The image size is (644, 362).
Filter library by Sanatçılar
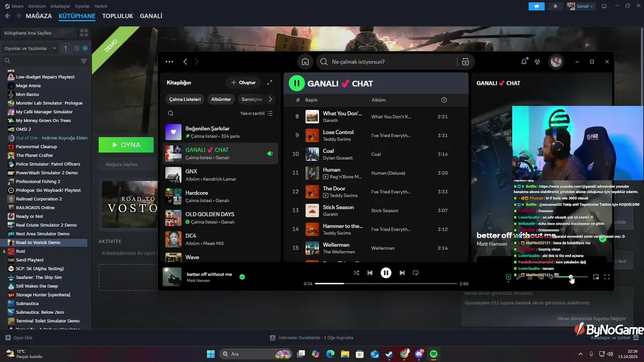(x=251, y=100)
